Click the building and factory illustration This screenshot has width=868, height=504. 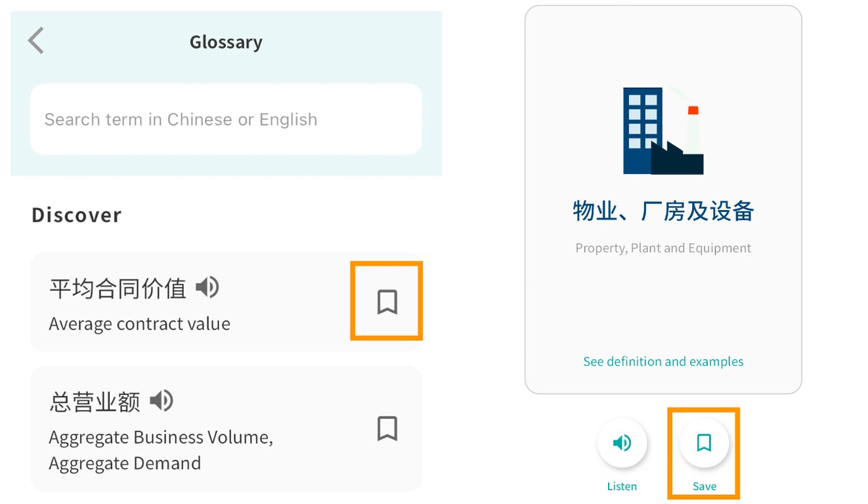[663, 131]
